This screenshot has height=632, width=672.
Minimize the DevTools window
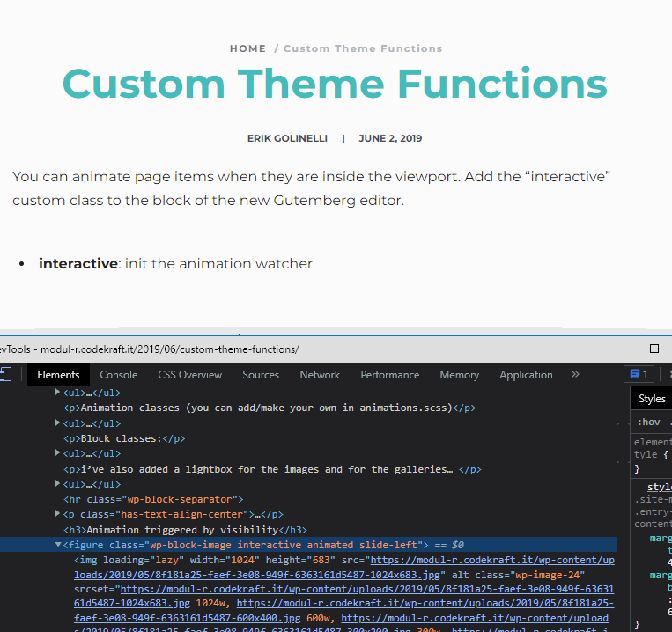coord(614,349)
